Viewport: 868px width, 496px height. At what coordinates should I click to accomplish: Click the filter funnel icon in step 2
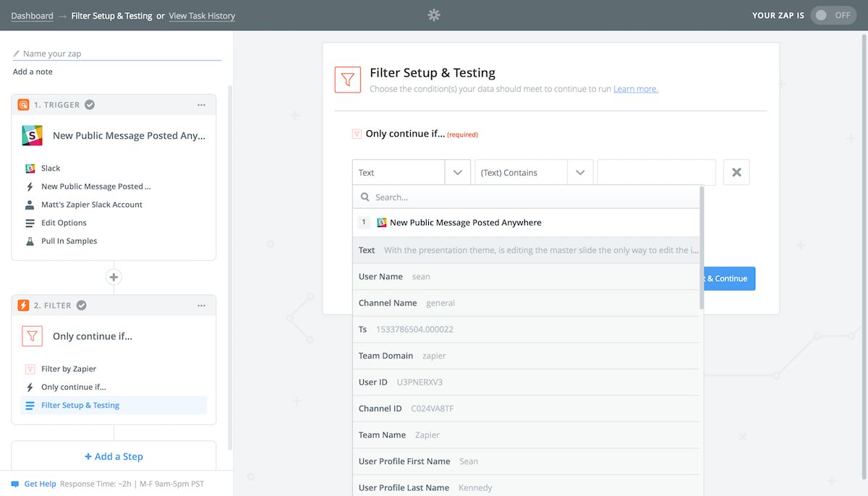tap(32, 336)
